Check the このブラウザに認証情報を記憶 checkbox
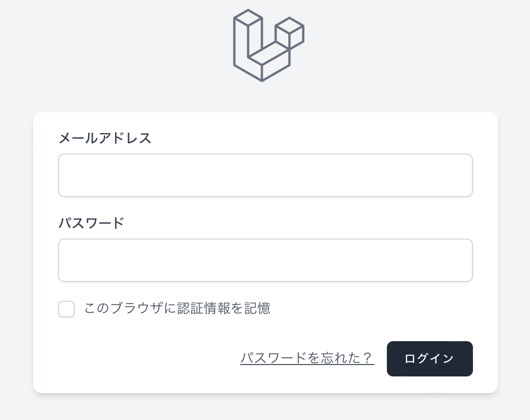Image resolution: width=530 pixels, height=420 pixels. 66,309
